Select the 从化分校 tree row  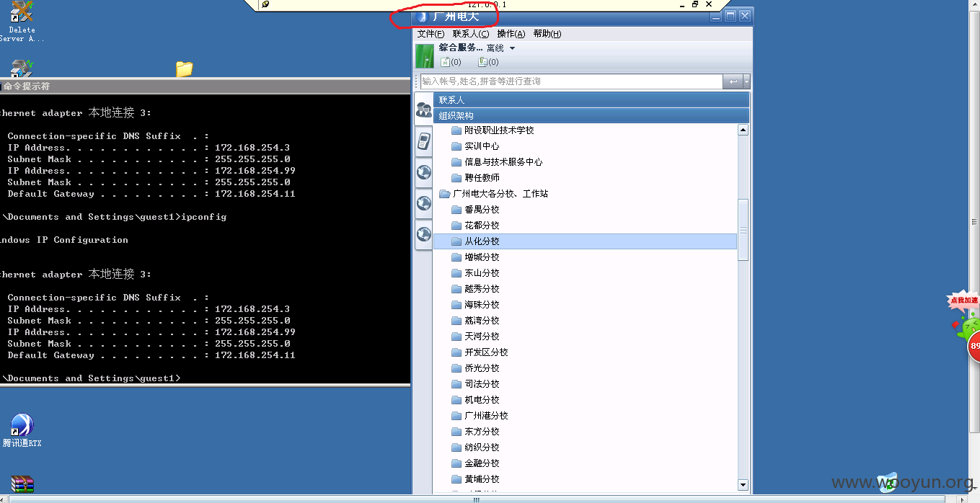[585, 241]
